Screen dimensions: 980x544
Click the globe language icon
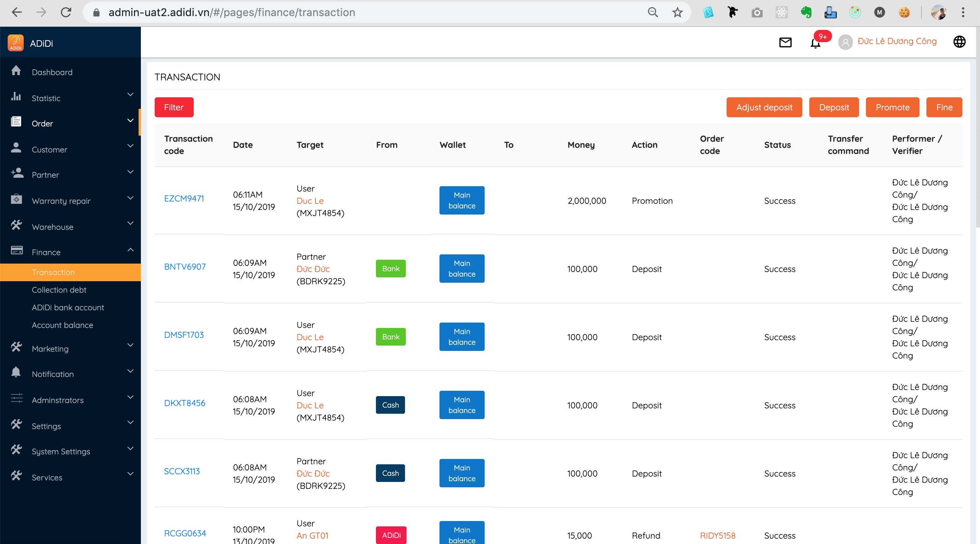pos(959,42)
